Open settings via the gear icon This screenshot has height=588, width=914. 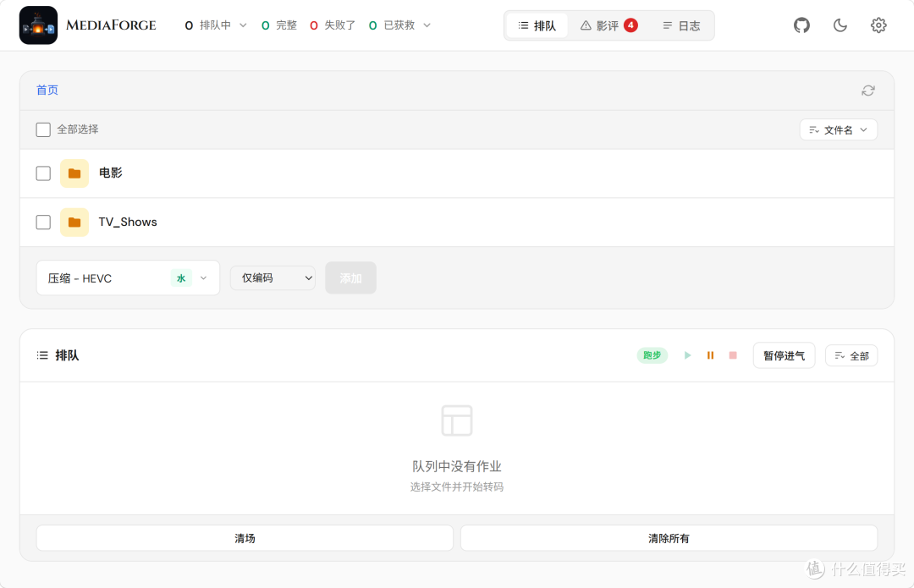[878, 25]
